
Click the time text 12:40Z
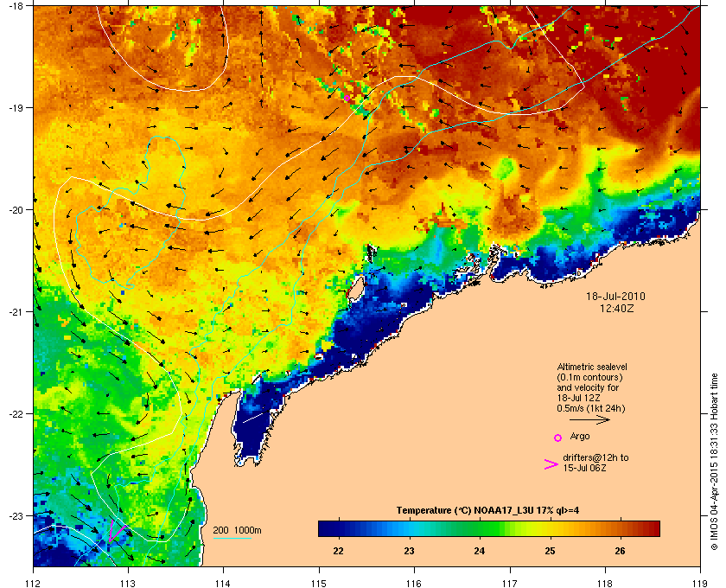(617, 308)
